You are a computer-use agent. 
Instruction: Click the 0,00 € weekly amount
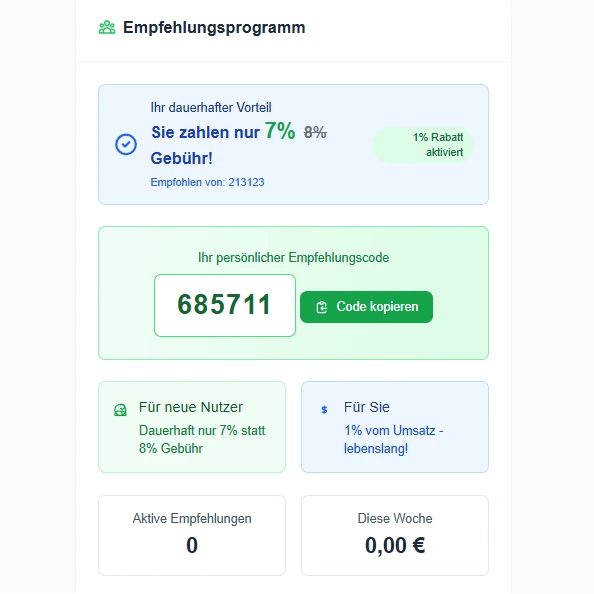click(395, 546)
